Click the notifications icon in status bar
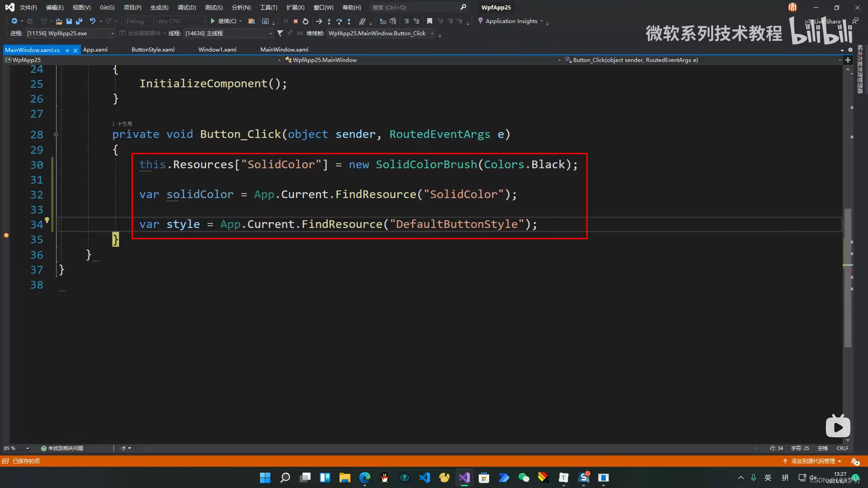Image resolution: width=868 pixels, height=488 pixels. coord(855,461)
